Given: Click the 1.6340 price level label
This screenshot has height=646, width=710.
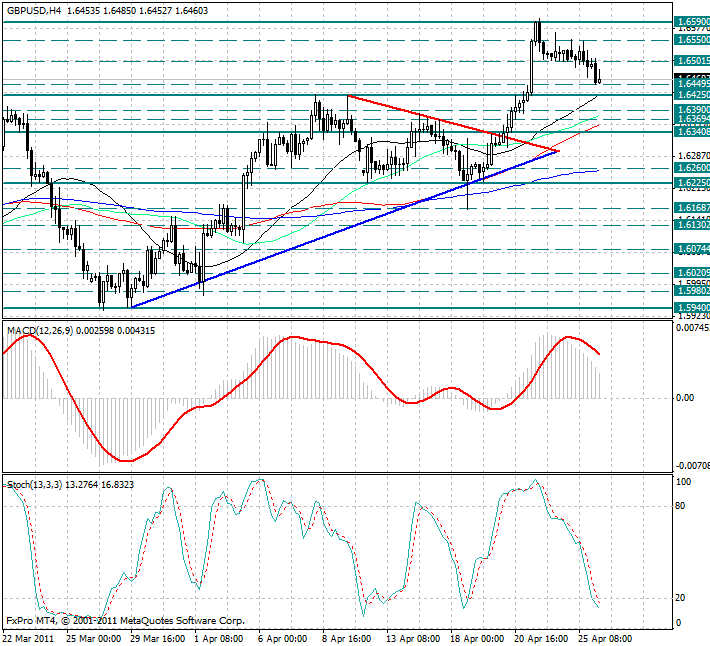Looking at the screenshot, I should click(692, 132).
